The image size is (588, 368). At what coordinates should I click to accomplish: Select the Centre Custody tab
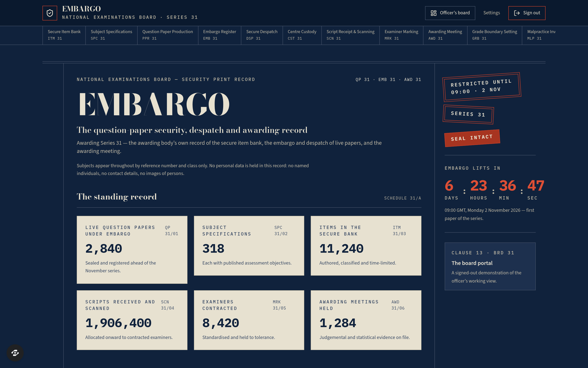pos(302,35)
